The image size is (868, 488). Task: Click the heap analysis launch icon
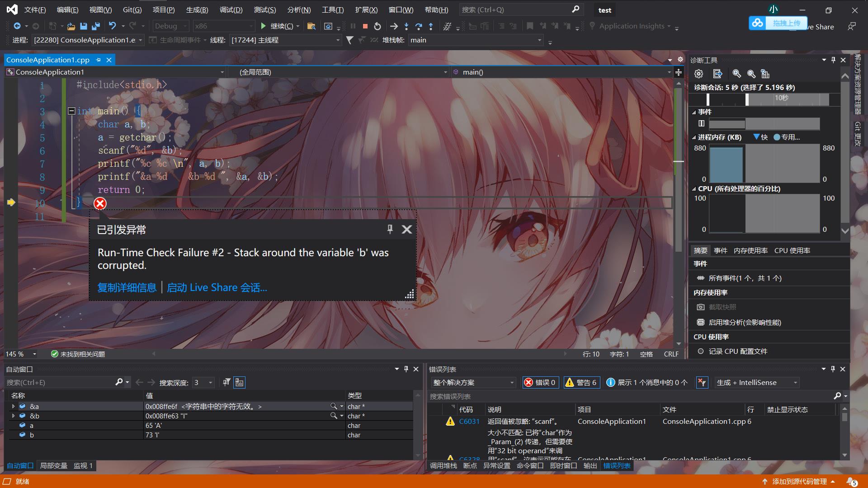click(703, 322)
